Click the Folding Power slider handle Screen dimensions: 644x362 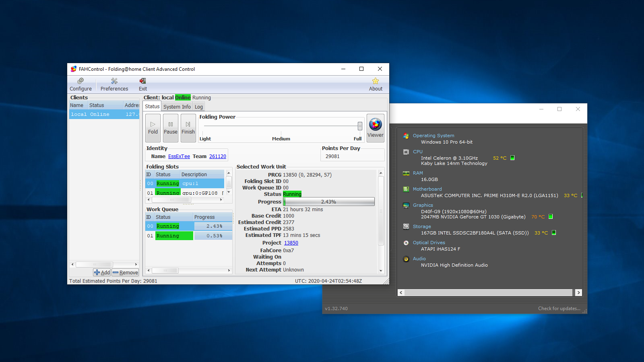tap(360, 126)
